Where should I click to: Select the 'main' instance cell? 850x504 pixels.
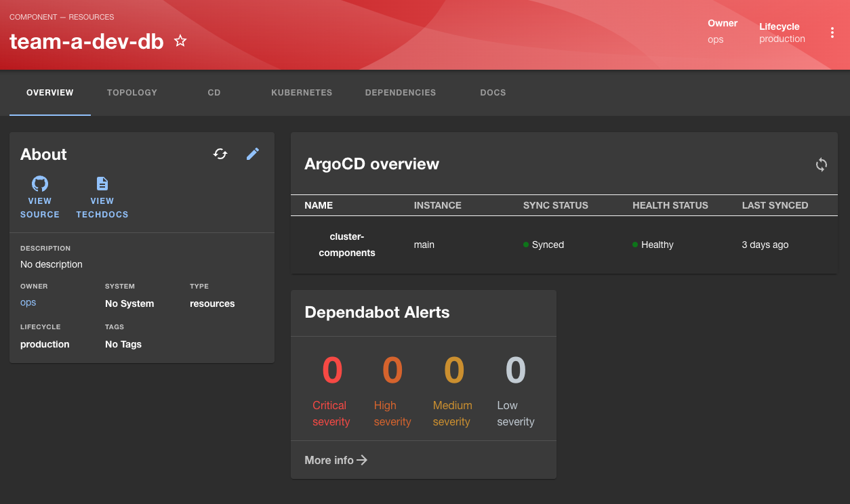click(424, 245)
